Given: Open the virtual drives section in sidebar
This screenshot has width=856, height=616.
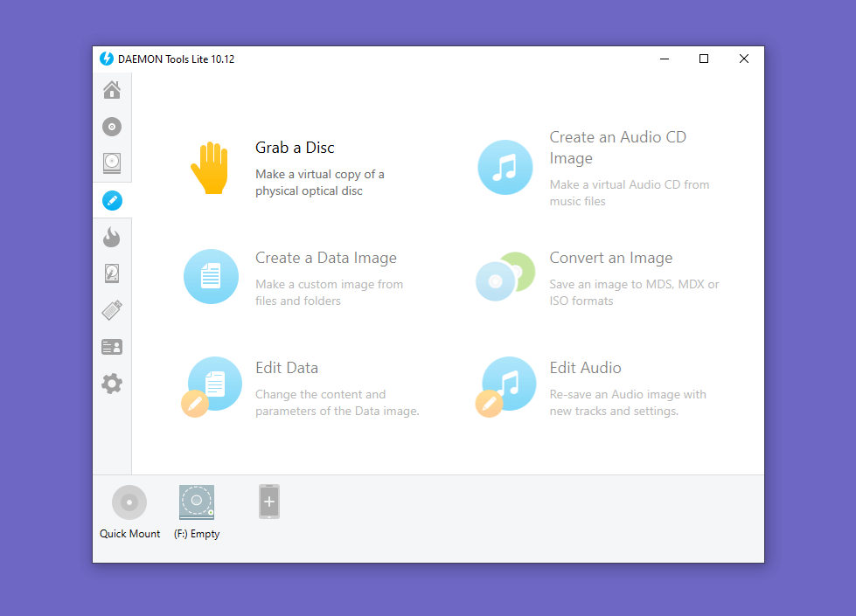Looking at the screenshot, I should click(112, 163).
